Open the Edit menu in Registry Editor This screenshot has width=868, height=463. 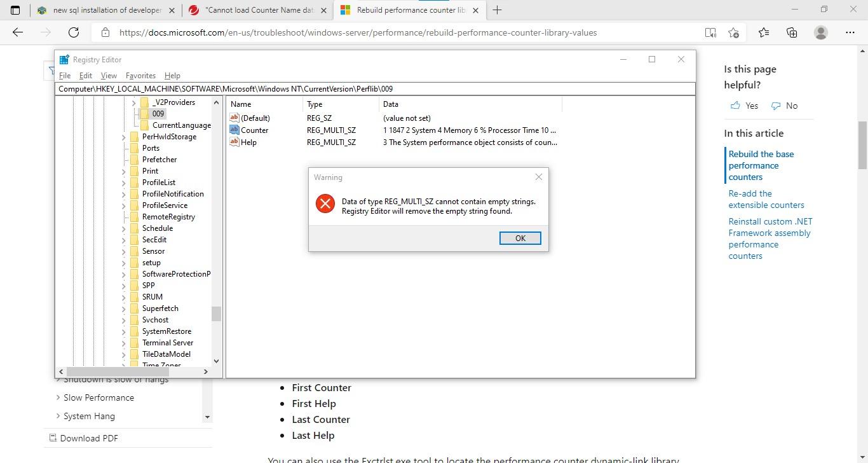pyautogui.click(x=86, y=76)
